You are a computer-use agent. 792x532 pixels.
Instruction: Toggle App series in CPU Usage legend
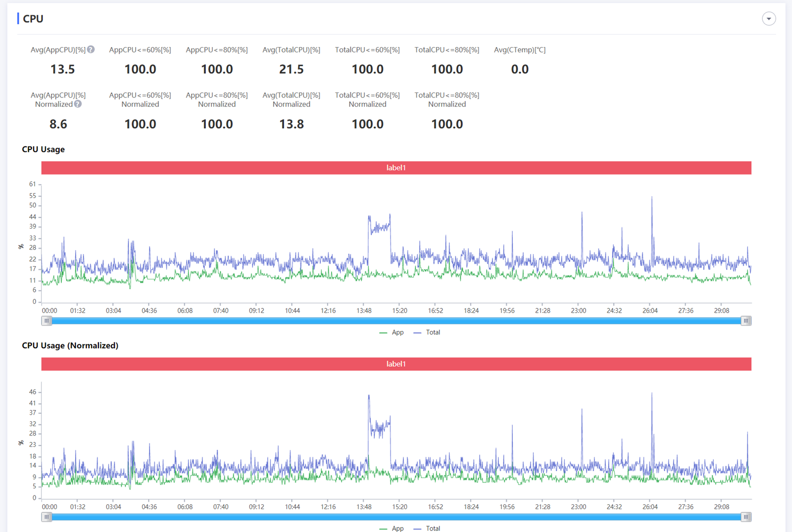[392, 333]
